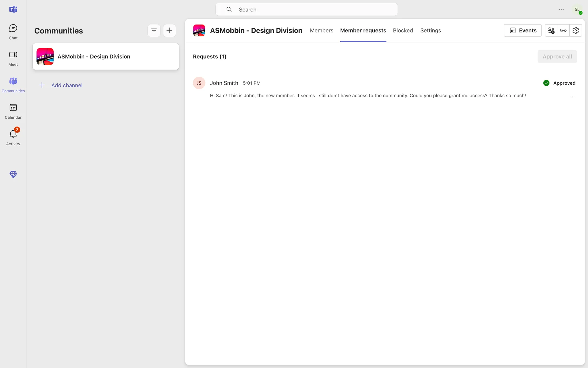This screenshot has height=368, width=588.
Task: Copy the community share link icon
Action: coord(563,31)
